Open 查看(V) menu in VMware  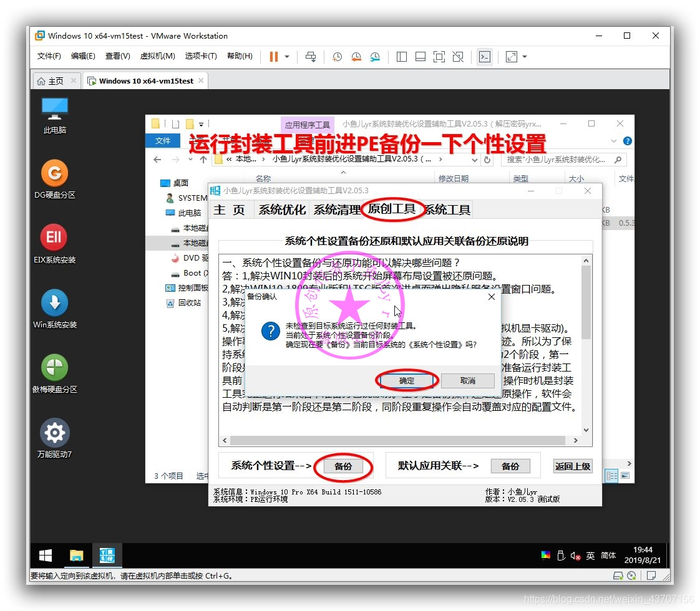117,55
